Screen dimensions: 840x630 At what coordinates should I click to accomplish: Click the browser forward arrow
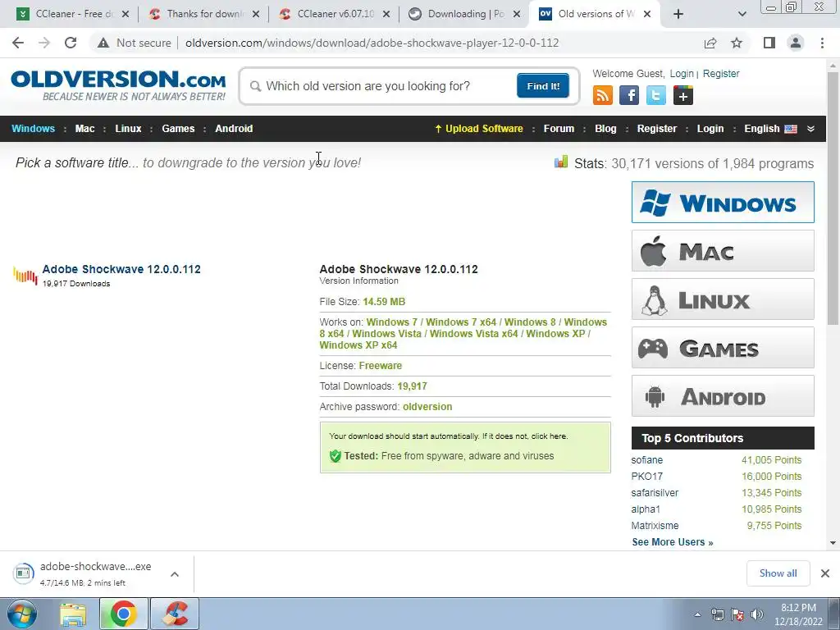44,43
